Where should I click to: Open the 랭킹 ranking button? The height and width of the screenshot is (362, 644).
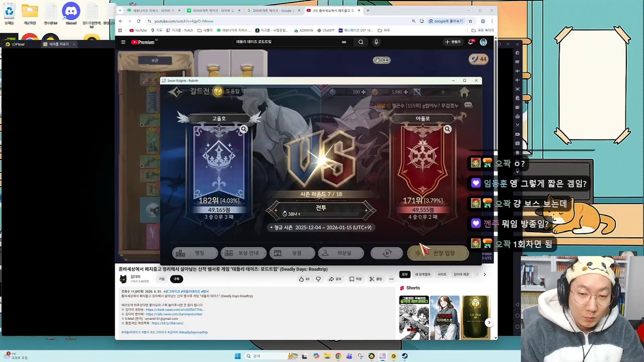[x=195, y=253]
